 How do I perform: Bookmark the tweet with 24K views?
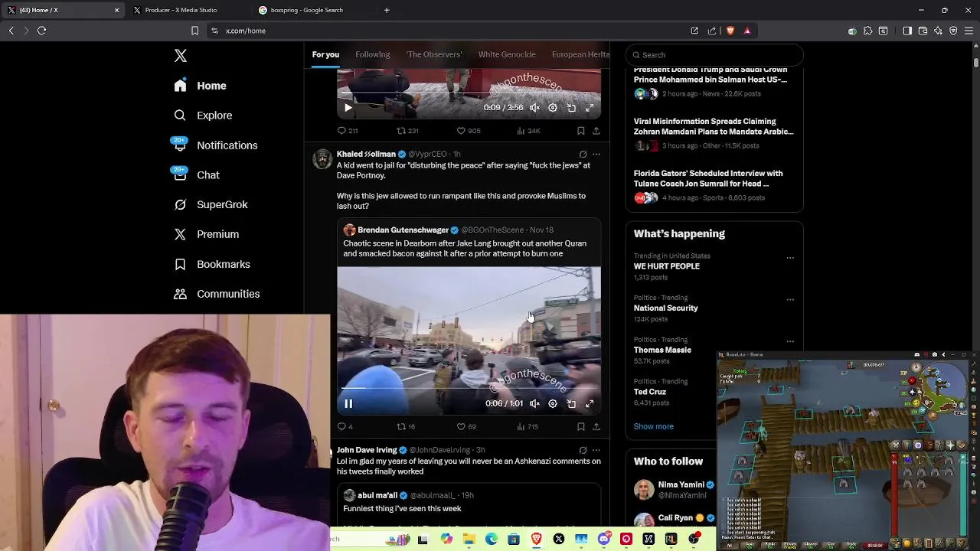[580, 131]
